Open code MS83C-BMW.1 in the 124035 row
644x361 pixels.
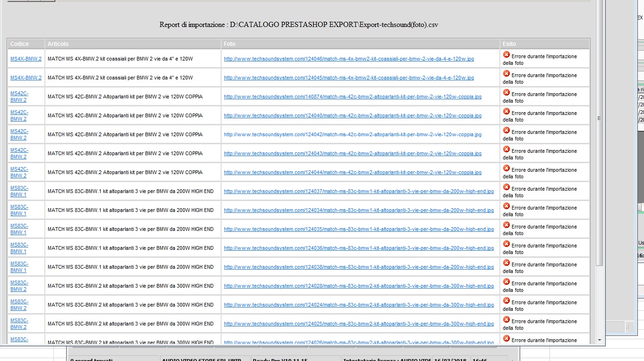(19, 229)
